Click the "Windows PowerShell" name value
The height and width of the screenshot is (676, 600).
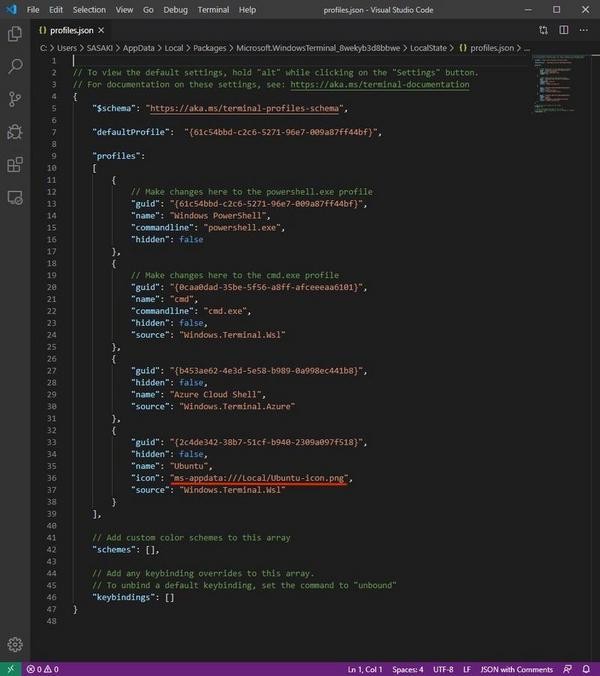(218, 216)
